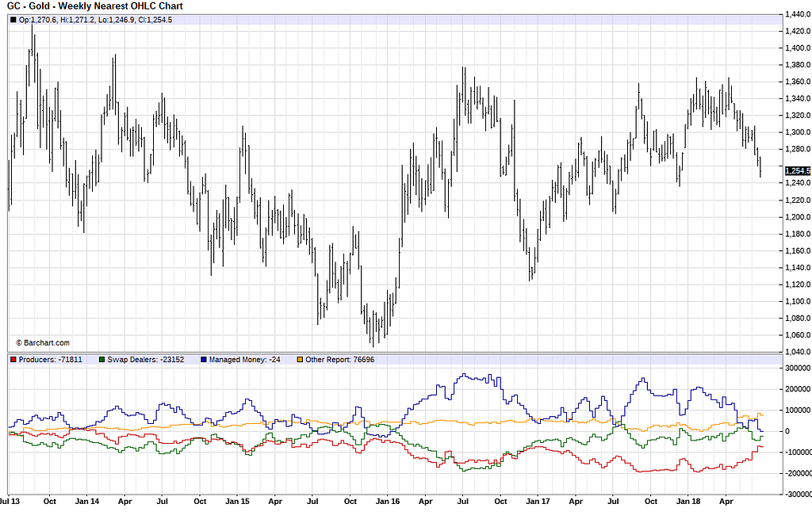Click the 1,400.0 price axis label
This screenshot has height=523, width=812.
click(x=798, y=48)
